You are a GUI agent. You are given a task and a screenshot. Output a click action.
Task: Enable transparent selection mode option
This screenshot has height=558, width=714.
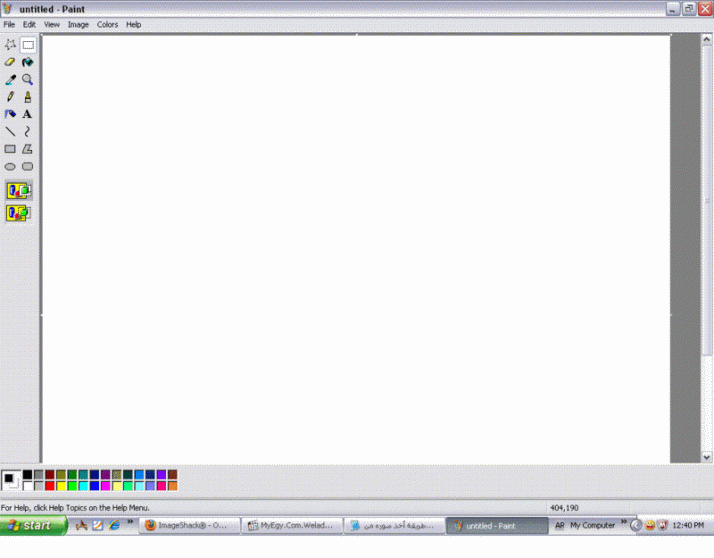click(x=19, y=213)
